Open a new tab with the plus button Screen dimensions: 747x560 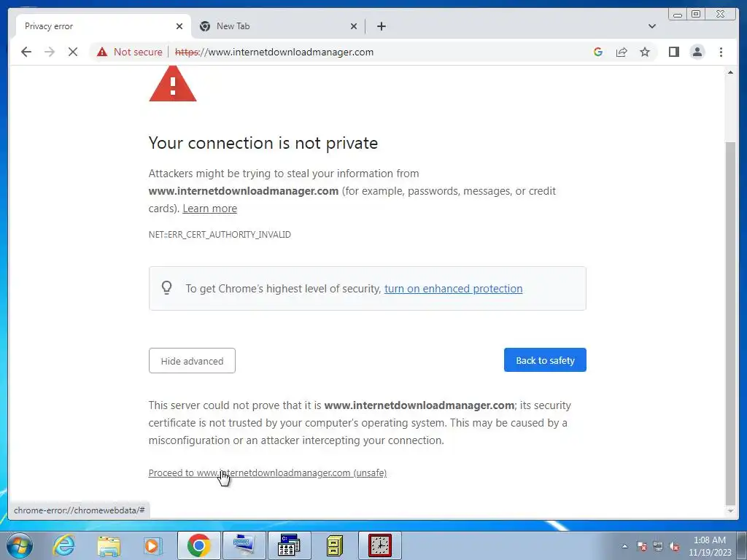(x=381, y=26)
